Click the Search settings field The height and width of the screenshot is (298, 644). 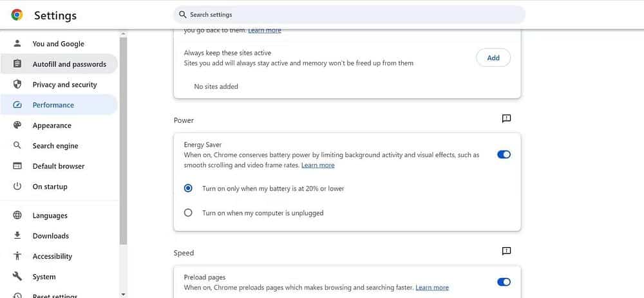click(x=349, y=15)
